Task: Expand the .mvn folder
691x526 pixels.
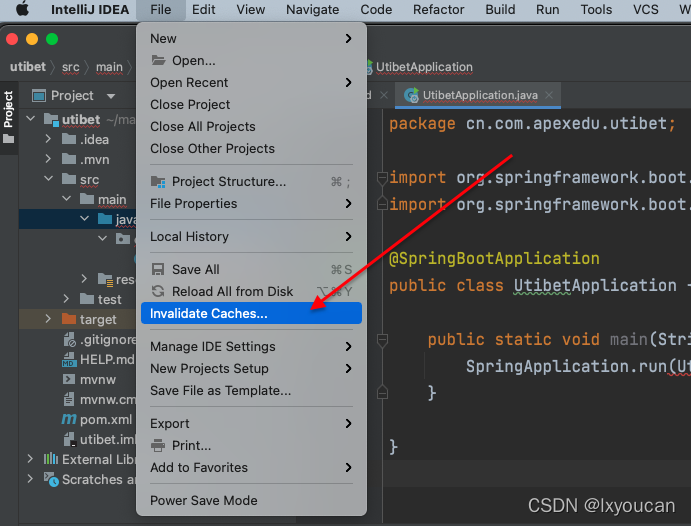Action: click(48, 159)
